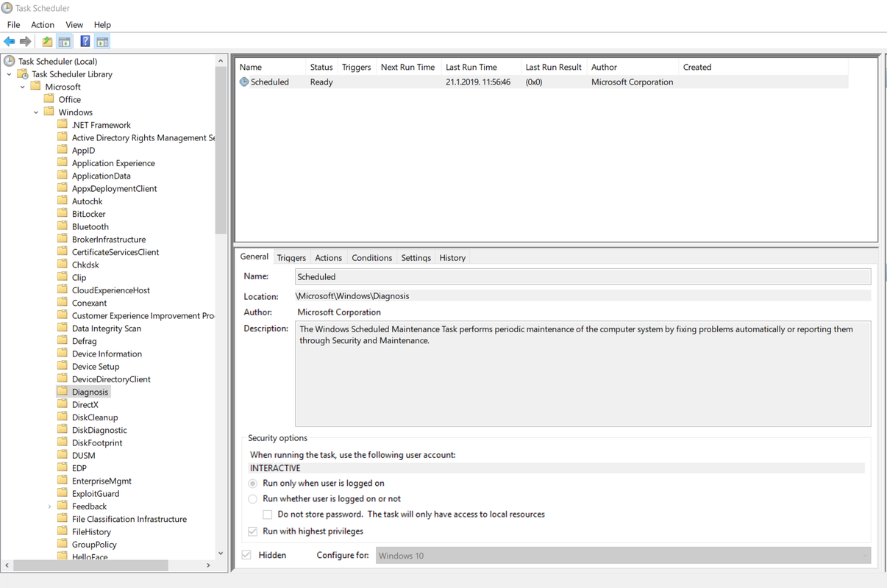The width and height of the screenshot is (887, 588).
Task: Click the BitLocker folder icon
Action: (x=63, y=214)
